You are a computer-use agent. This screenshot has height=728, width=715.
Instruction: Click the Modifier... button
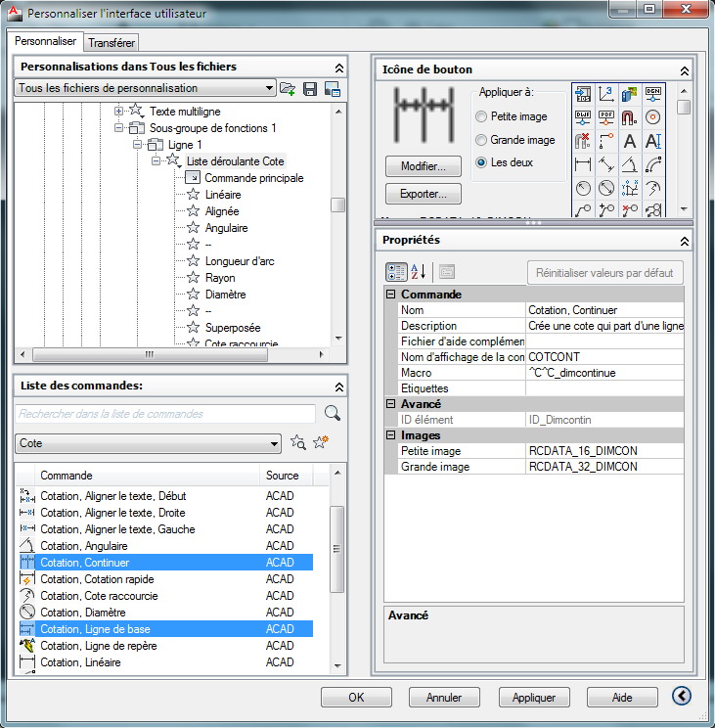click(x=424, y=165)
